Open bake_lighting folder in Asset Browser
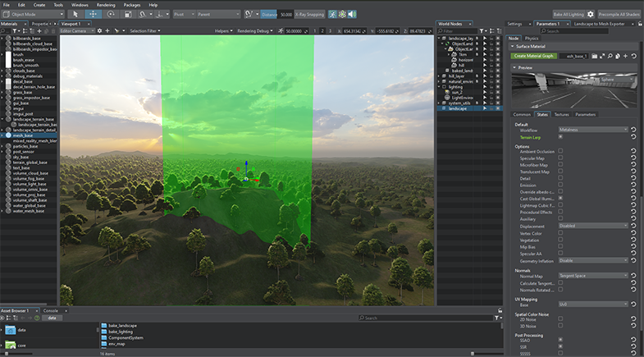 click(x=120, y=332)
